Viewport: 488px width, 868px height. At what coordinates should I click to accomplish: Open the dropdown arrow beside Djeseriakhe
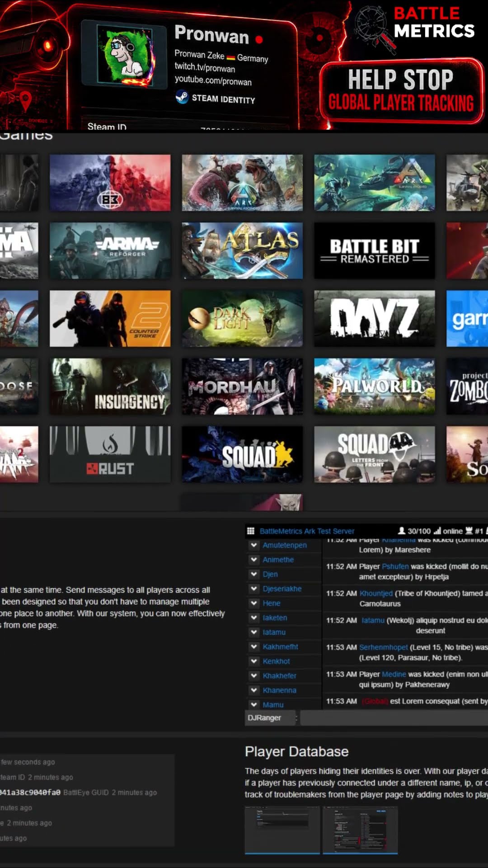[254, 589]
